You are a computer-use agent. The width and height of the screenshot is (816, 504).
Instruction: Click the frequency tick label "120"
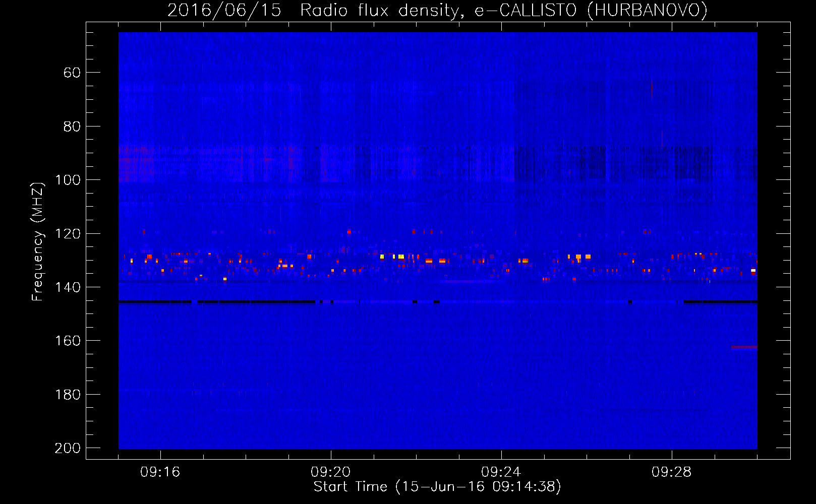click(x=68, y=234)
